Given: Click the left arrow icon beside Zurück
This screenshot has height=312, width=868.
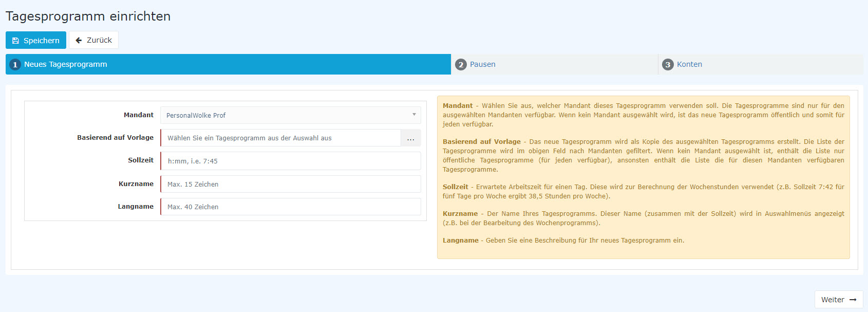Looking at the screenshot, I should pyautogui.click(x=79, y=40).
